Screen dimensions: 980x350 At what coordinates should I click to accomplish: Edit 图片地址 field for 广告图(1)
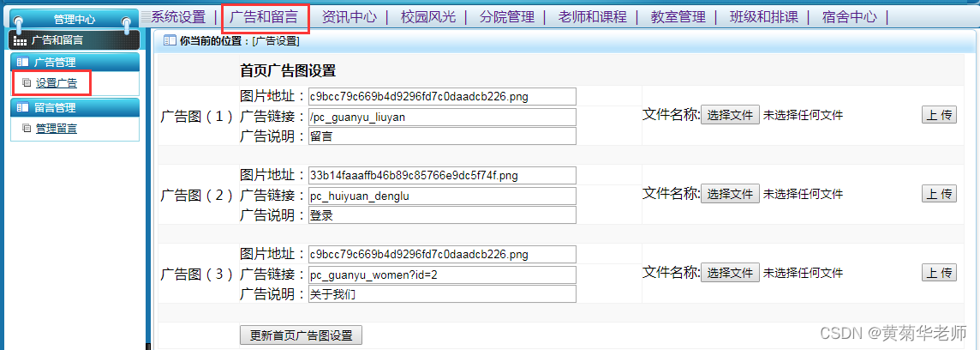click(442, 96)
